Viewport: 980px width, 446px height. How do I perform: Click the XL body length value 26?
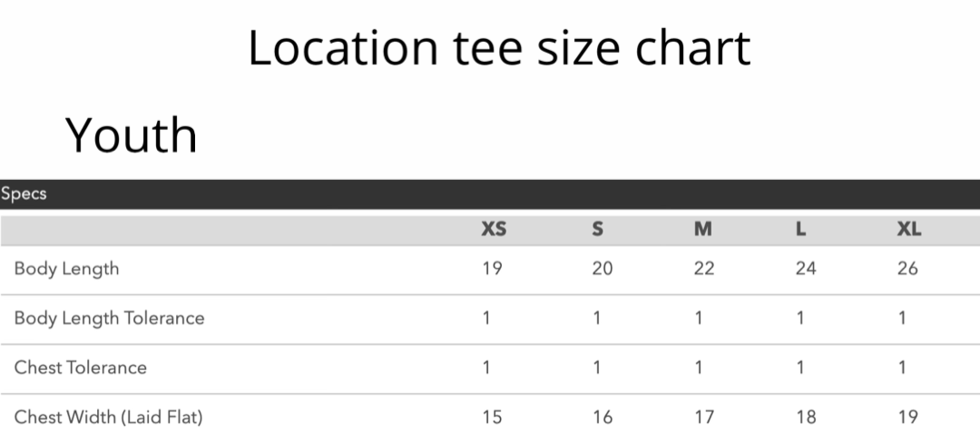click(x=907, y=269)
